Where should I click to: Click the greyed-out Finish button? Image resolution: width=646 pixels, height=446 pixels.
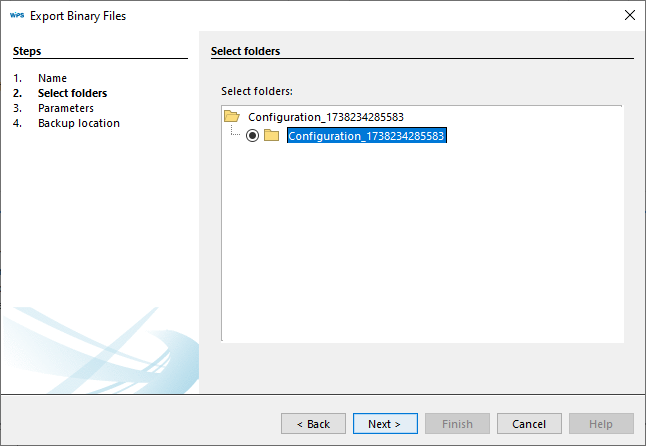[x=457, y=424]
